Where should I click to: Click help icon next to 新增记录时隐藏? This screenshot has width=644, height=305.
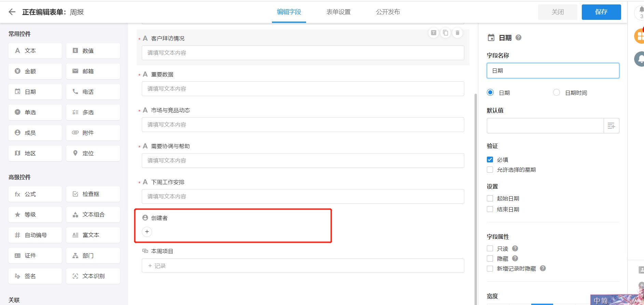coord(543,268)
